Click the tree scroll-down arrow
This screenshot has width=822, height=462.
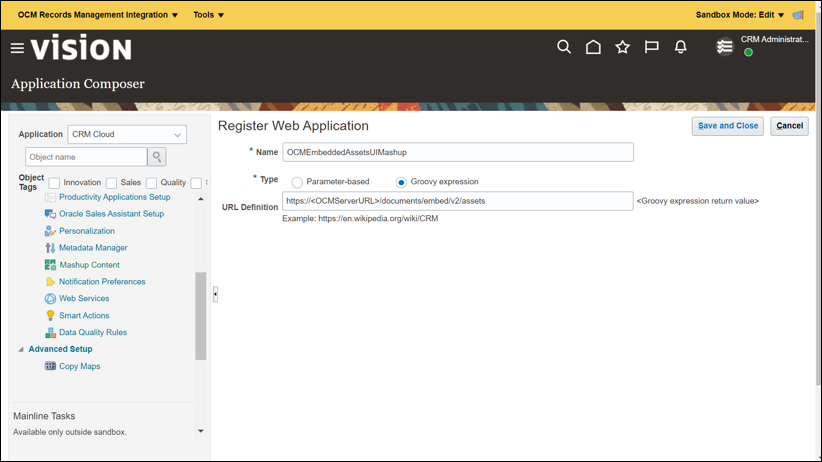[x=200, y=431]
